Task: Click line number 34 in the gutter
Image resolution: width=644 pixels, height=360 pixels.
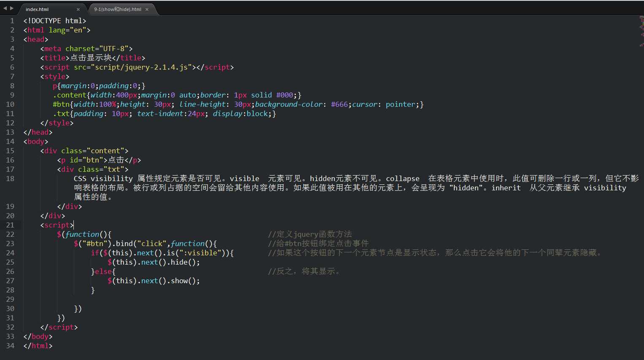Action: (10, 346)
